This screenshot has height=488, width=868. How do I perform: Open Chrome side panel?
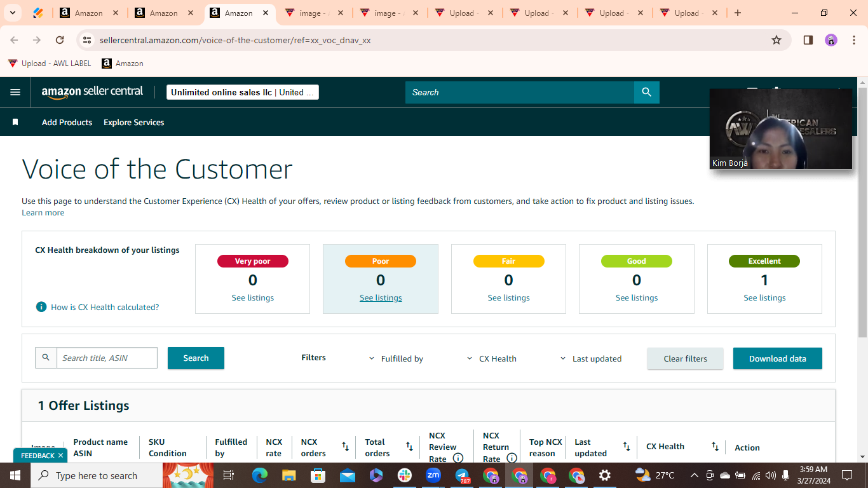[808, 40]
